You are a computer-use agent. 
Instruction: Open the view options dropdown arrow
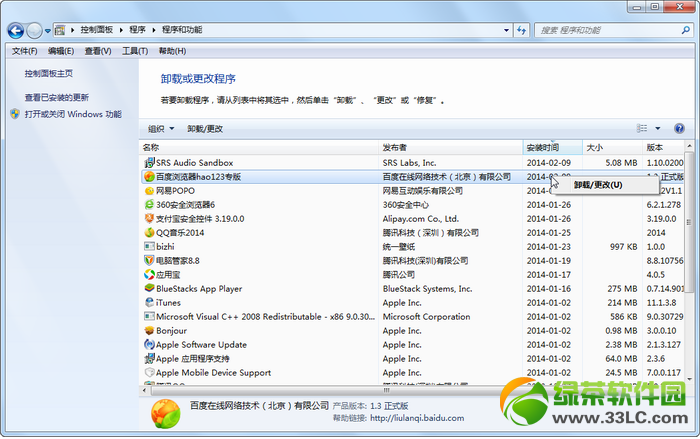658,129
